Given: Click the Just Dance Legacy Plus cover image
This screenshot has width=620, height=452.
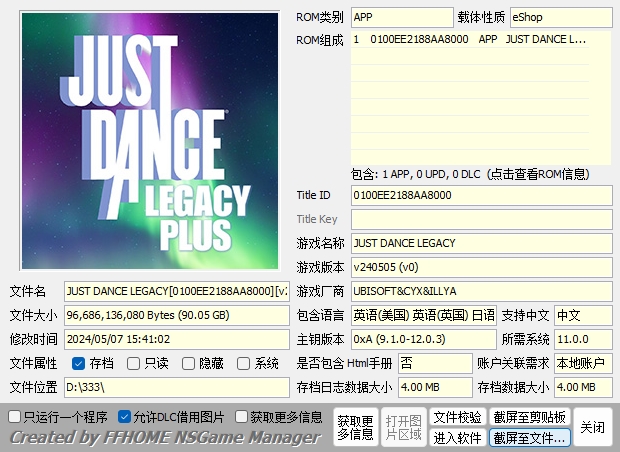Looking at the screenshot, I should 145,139.
